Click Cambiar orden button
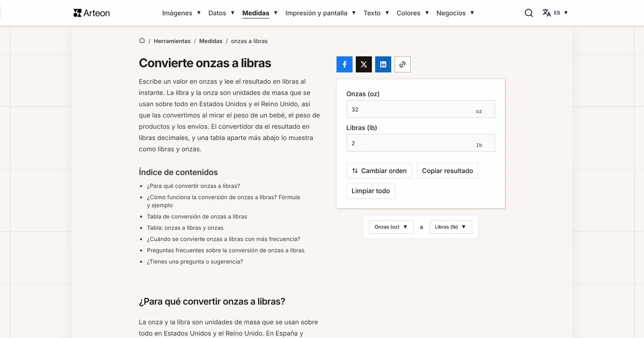Screen dimensions: 644x338 [x=379, y=171]
